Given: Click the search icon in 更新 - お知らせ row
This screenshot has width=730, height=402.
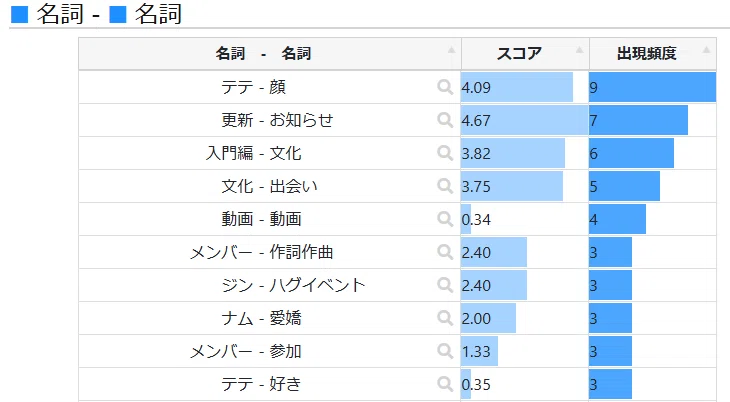Looking at the screenshot, I should coord(445,120).
